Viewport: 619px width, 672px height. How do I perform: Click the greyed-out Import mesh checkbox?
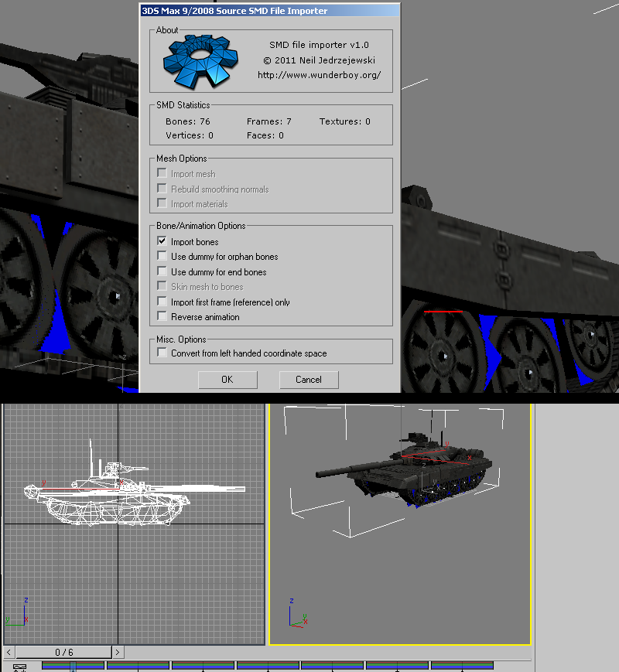tap(162, 174)
